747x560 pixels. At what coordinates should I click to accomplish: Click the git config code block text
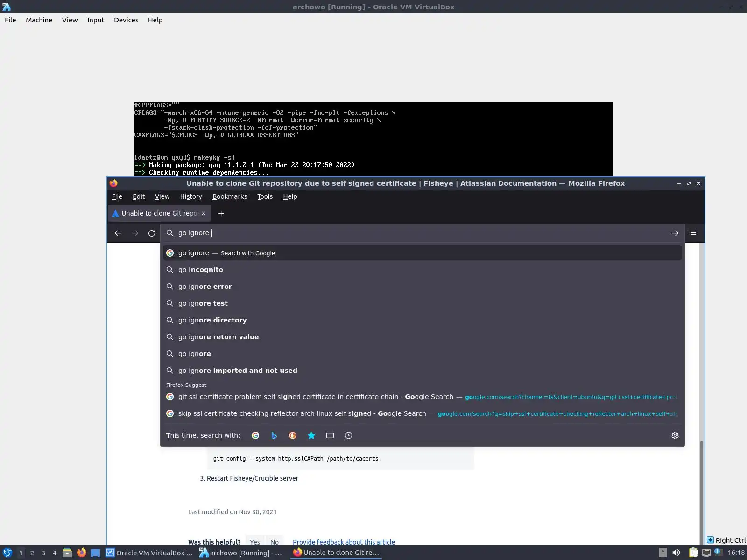click(296, 458)
